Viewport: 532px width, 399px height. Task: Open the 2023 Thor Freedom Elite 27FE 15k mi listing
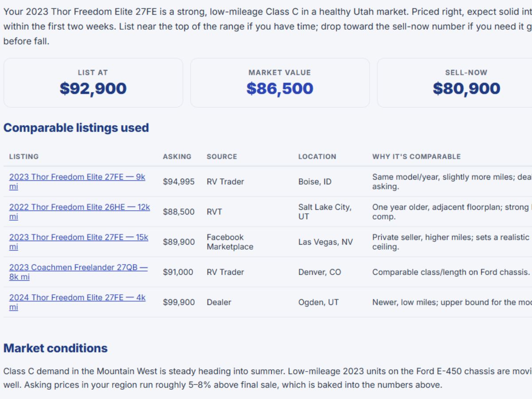[x=79, y=242]
